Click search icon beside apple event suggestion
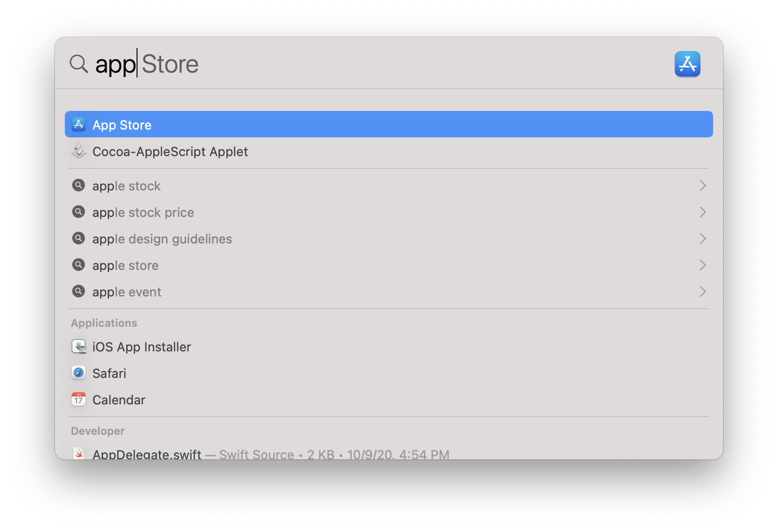The image size is (778, 532). coord(79,292)
